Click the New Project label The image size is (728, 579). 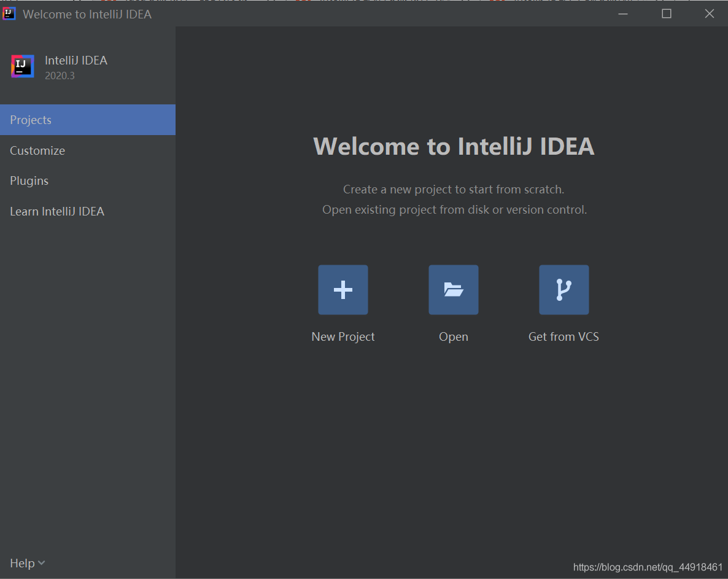click(x=343, y=336)
